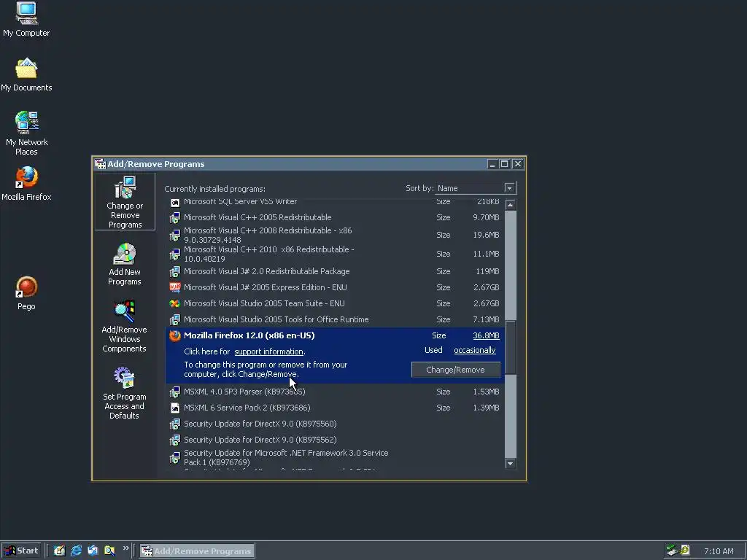The image size is (747, 560).
Task: Click icon of MSXML 4.0 SP3 Parser
Action: point(175,392)
